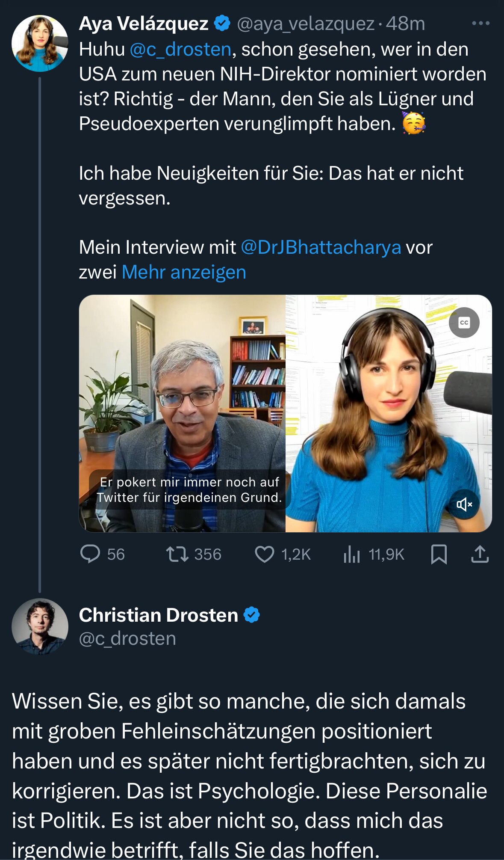This screenshot has width=504, height=860.
Task: Open Aya Velázquez's profile picture
Action: (x=41, y=43)
